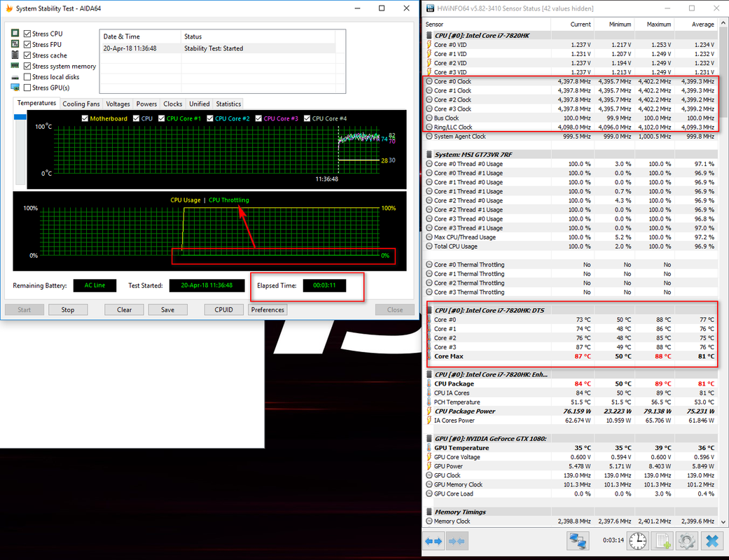Enable Stress GPU(s) checkbox
The image size is (729, 560).
27,87
